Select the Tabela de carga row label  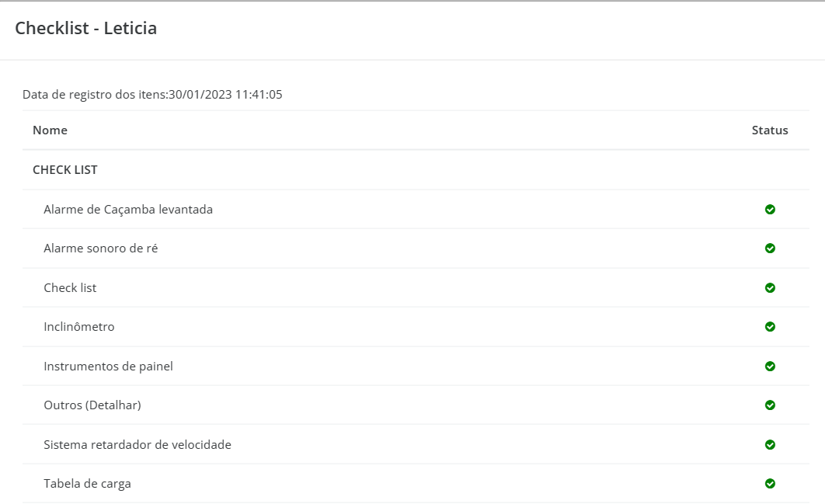pyautogui.click(x=87, y=484)
